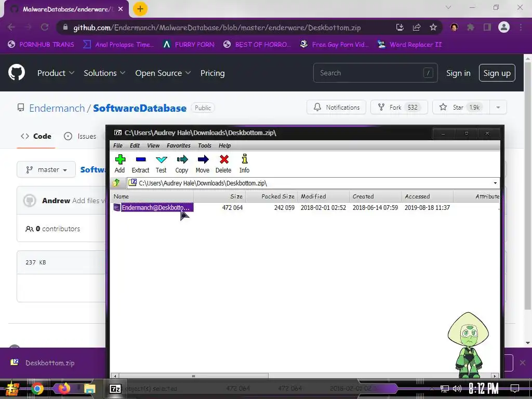Open the Chrome profile avatar
This screenshot has height=399, width=532.
click(504, 27)
